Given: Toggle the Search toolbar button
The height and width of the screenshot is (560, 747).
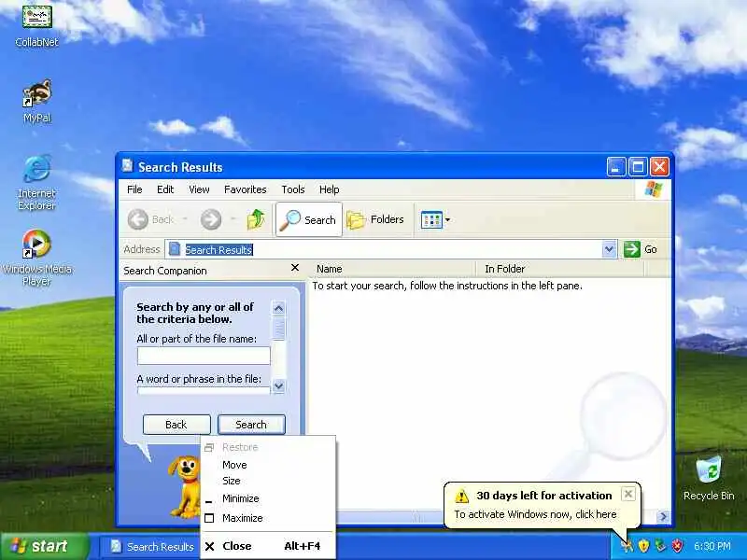Looking at the screenshot, I should (x=309, y=219).
